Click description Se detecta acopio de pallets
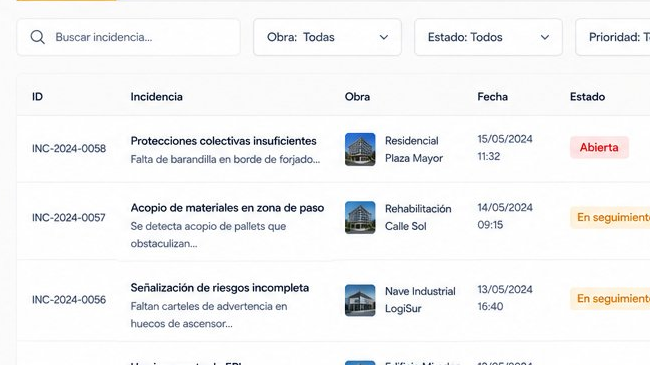650x365 pixels. click(x=208, y=235)
